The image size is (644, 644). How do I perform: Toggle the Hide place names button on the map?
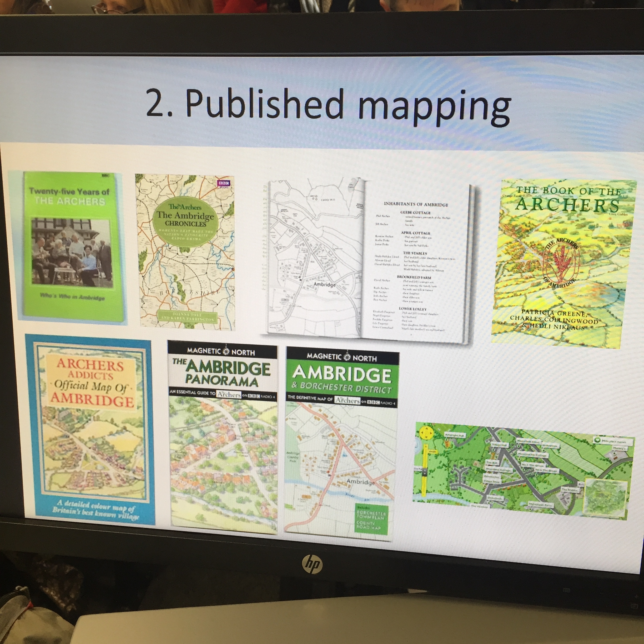(613, 442)
